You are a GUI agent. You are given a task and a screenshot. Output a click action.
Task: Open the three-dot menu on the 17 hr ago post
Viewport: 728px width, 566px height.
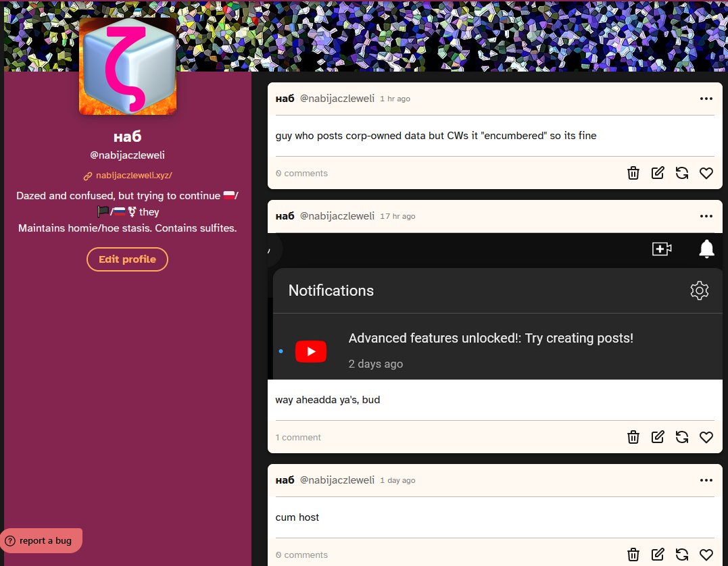coord(706,216)
